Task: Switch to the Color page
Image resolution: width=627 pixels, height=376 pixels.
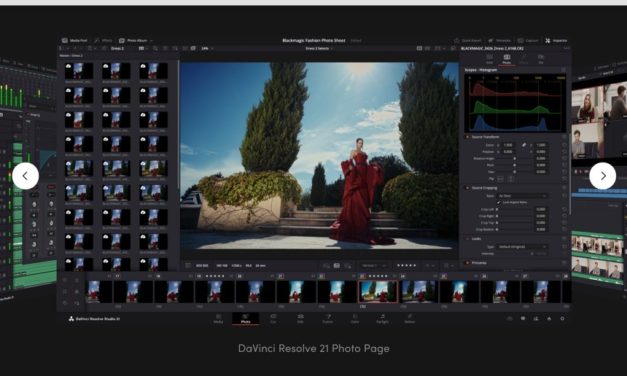Action: point(355,319)
